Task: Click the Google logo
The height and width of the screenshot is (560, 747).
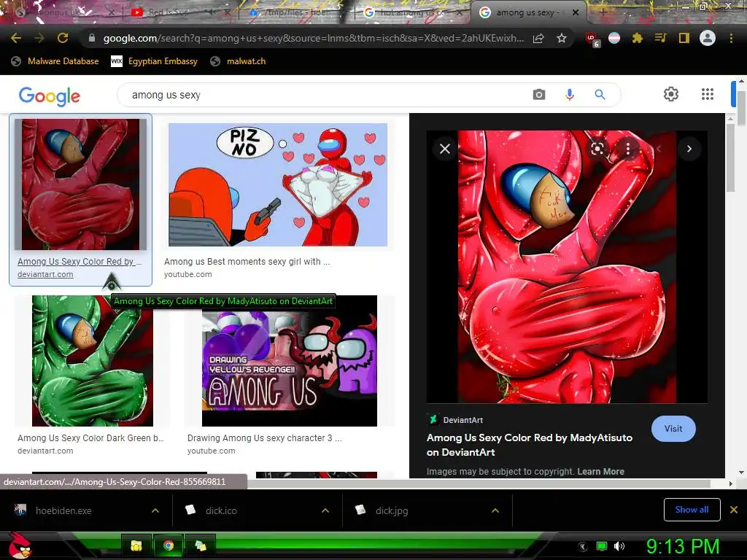Action: pyautogui.click(x=50, y=96)
